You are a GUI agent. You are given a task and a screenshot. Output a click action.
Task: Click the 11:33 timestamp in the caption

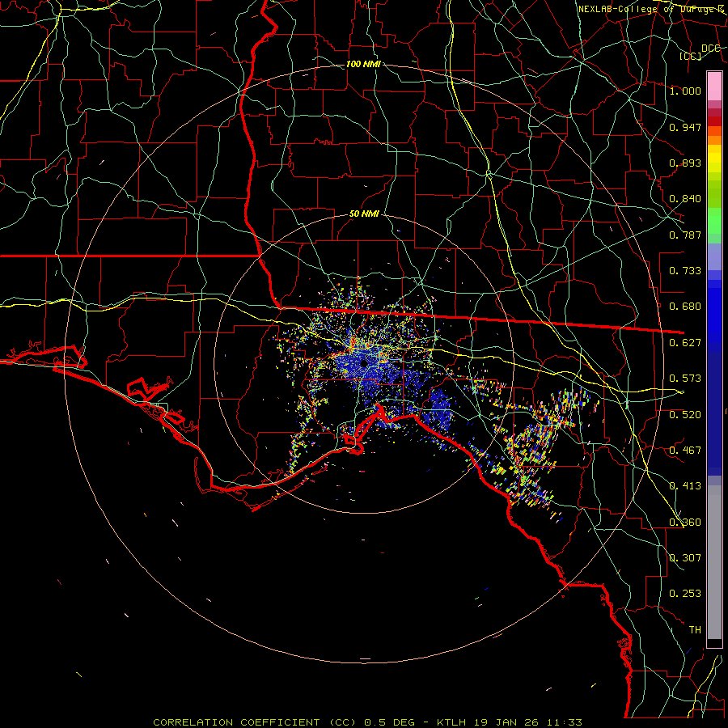(564, 722)
